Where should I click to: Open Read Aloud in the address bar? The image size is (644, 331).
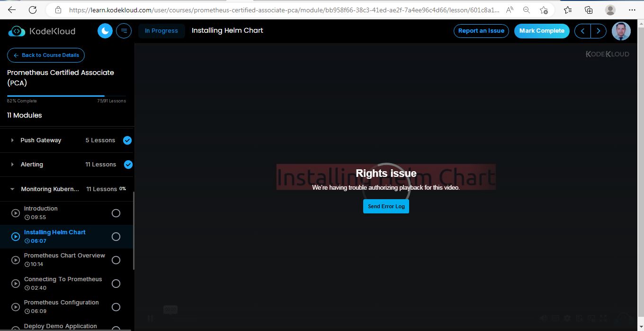[510, 9]
